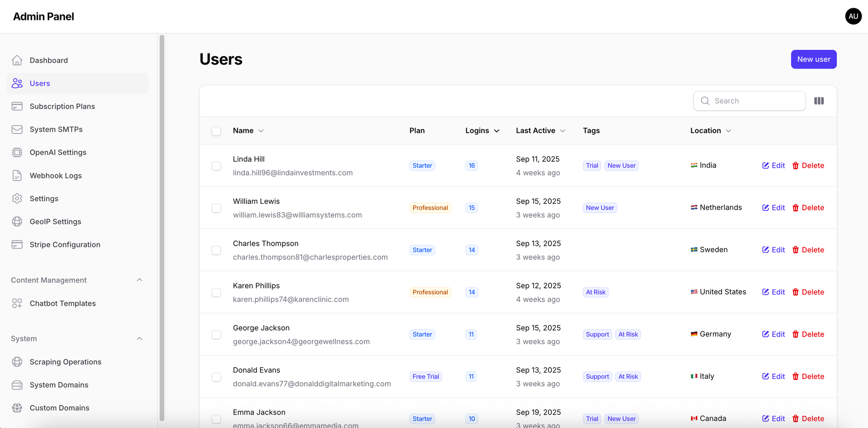Click the column toggle icon beside search
The image size is (868, 428).
point(819,101)
